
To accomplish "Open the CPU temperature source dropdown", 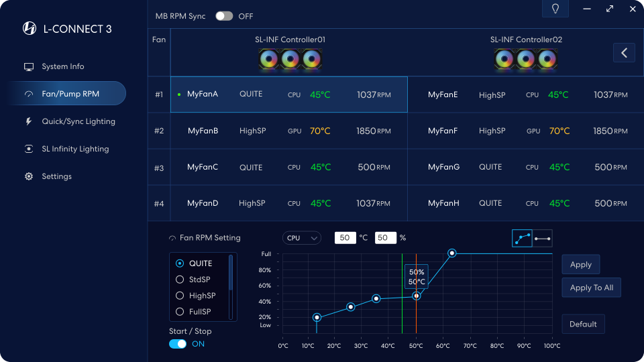I will (302, 238).
